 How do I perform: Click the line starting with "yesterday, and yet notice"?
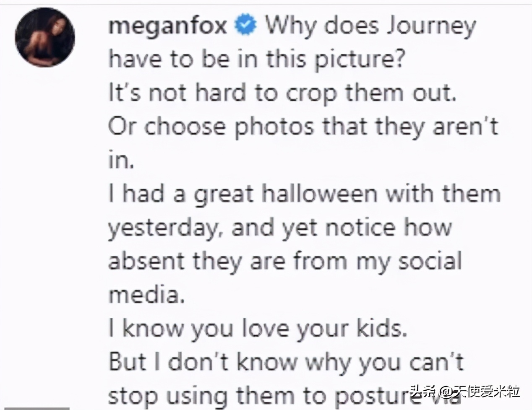coord(280,228)
